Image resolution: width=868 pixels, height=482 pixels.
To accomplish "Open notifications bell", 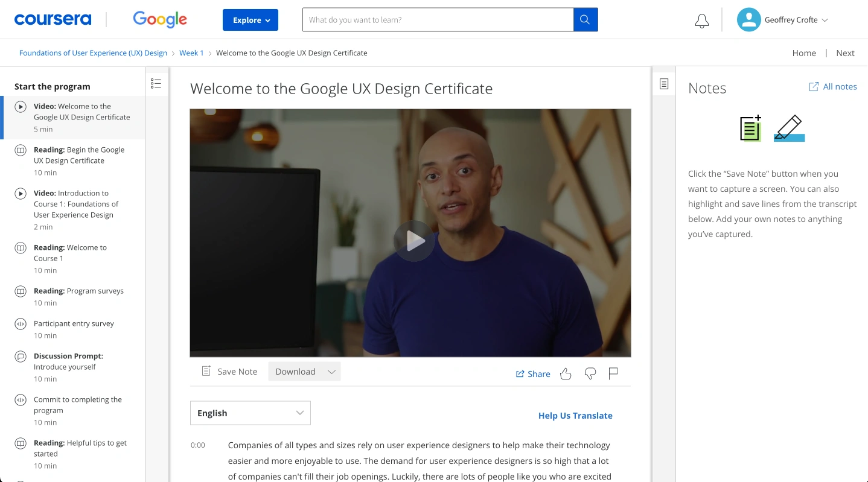I will (701, 21).
